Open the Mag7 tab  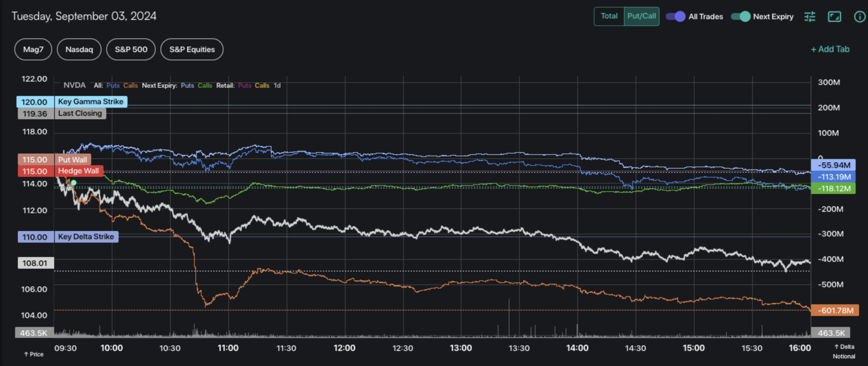coord(33,49)
